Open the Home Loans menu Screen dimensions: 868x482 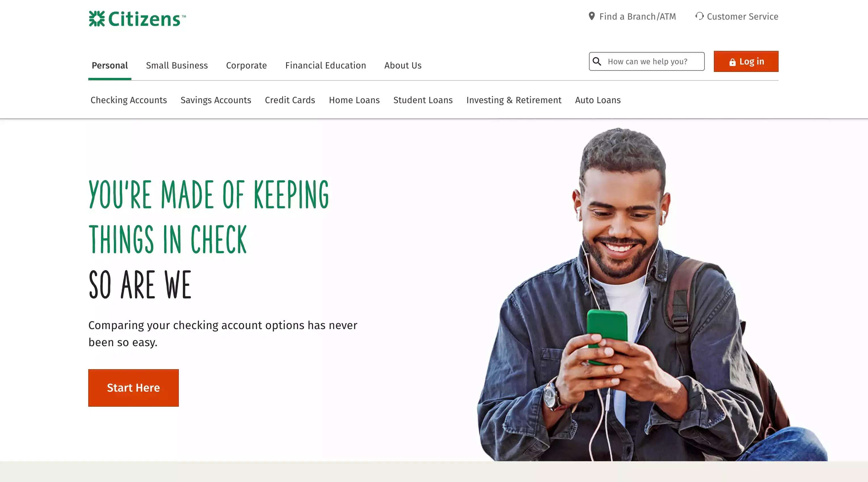tap(355, 100)
